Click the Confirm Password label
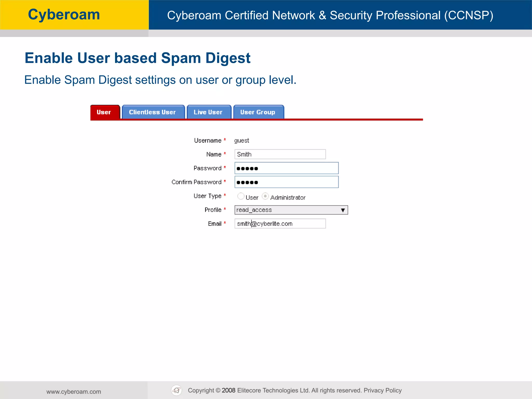This screenshot has width=532, height=399. tap(197, 182)
